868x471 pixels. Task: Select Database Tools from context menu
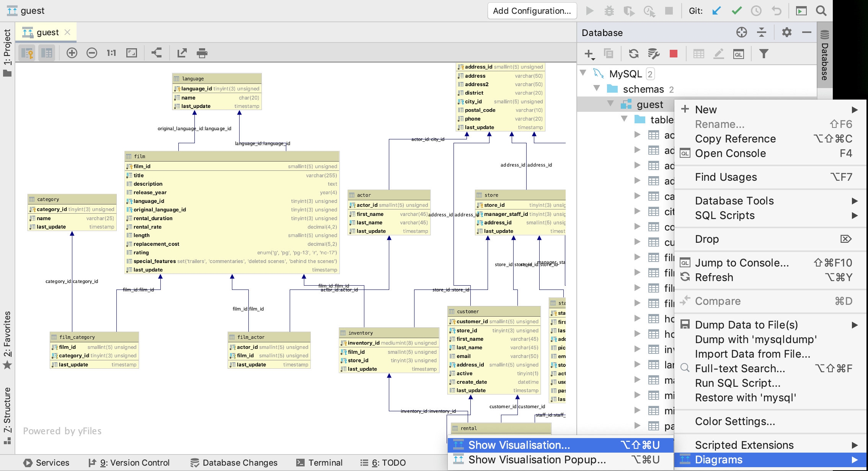click(734, 200)
